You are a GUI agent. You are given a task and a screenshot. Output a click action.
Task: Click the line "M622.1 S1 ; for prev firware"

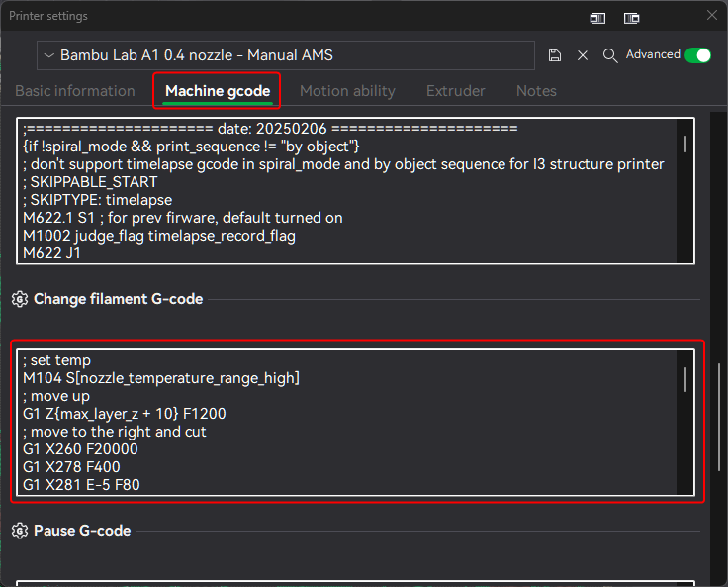(182, 218)
